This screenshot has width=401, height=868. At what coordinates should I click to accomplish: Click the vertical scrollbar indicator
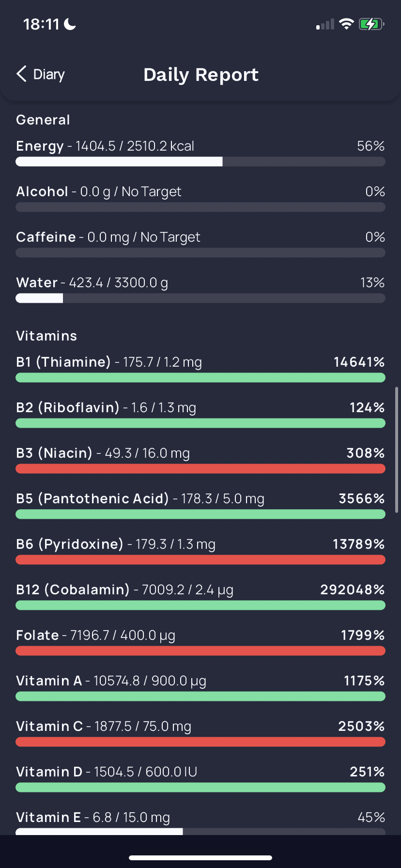[397, 449]
